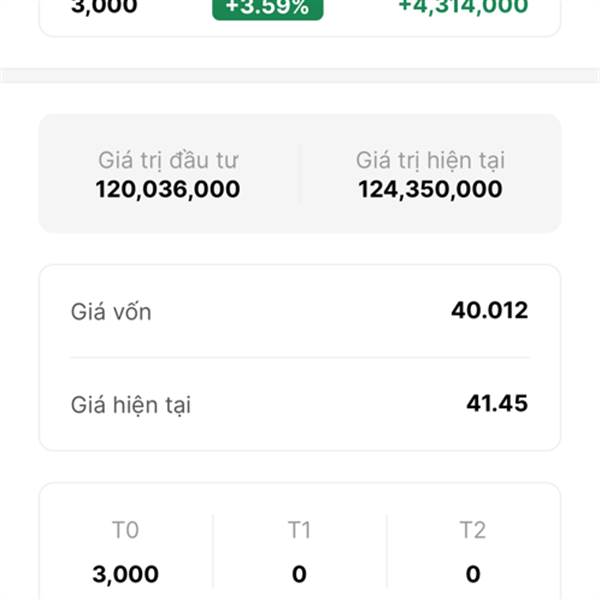Tap the Giá trị đầu tư label
This screenshot has width=600, height=600.
pos(168,160)
